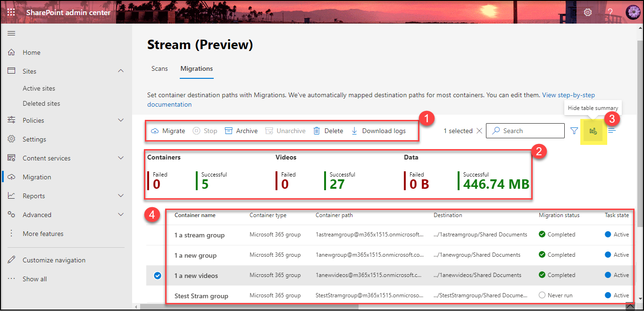The height and width of the screenshot is (311, 644).
Task: Switch to the Scans tab
Action: click(159, 68)
